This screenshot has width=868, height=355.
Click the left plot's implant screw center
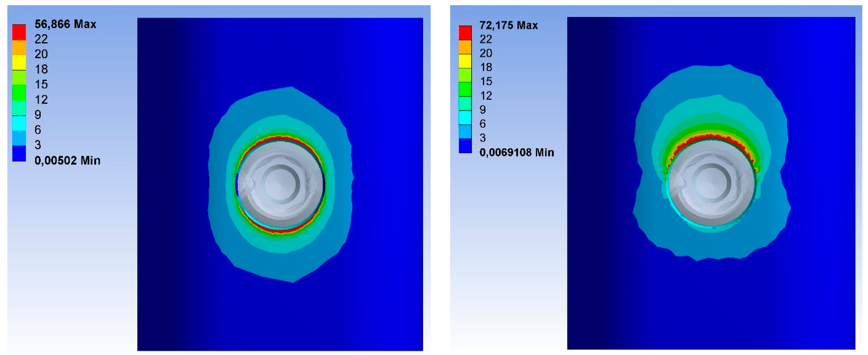click(280, 184)
